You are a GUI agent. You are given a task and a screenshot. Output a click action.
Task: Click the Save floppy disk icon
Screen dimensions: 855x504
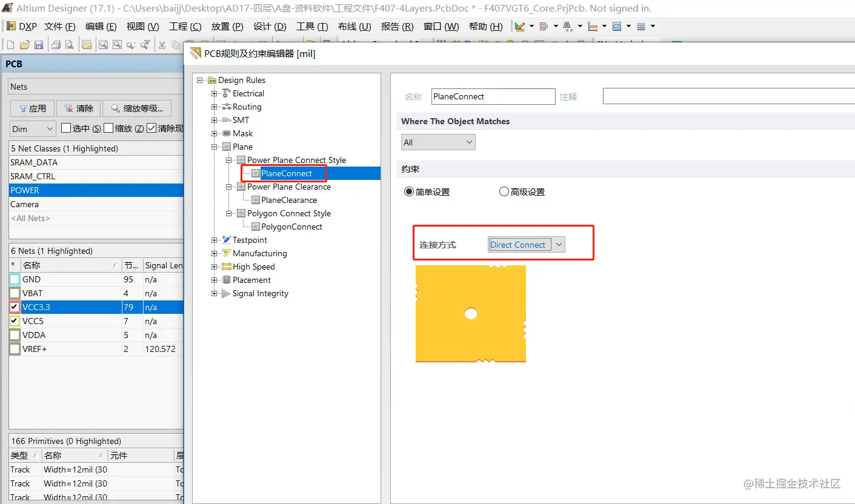[x=38, y=45]
